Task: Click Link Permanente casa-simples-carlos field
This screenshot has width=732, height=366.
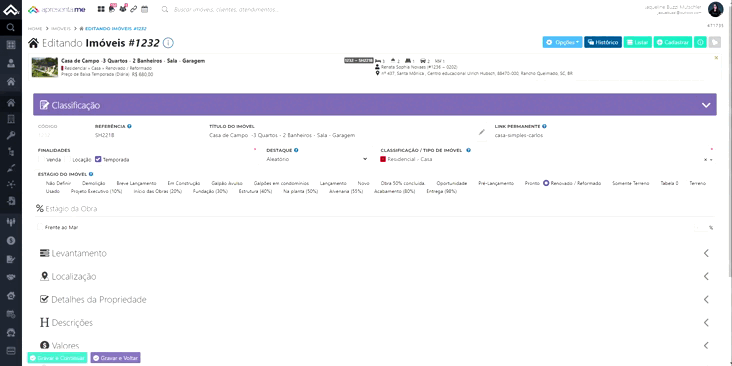Action: [604, 135]
